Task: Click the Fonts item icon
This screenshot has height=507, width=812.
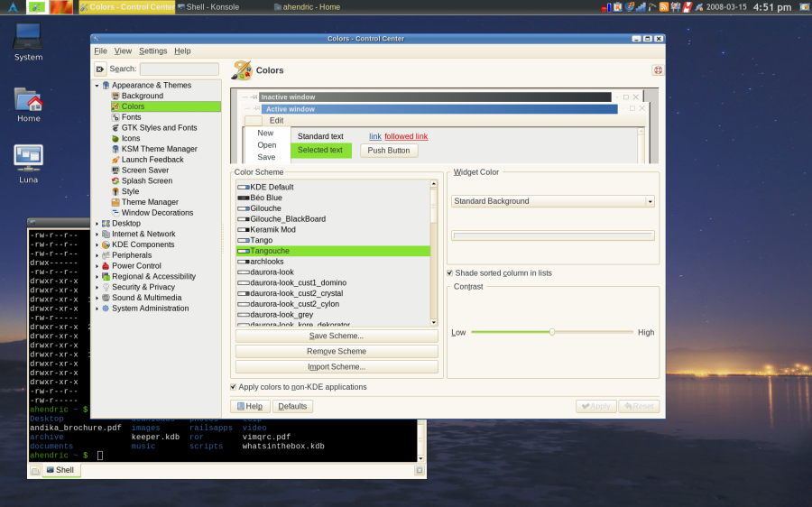Action: [115, 117]
